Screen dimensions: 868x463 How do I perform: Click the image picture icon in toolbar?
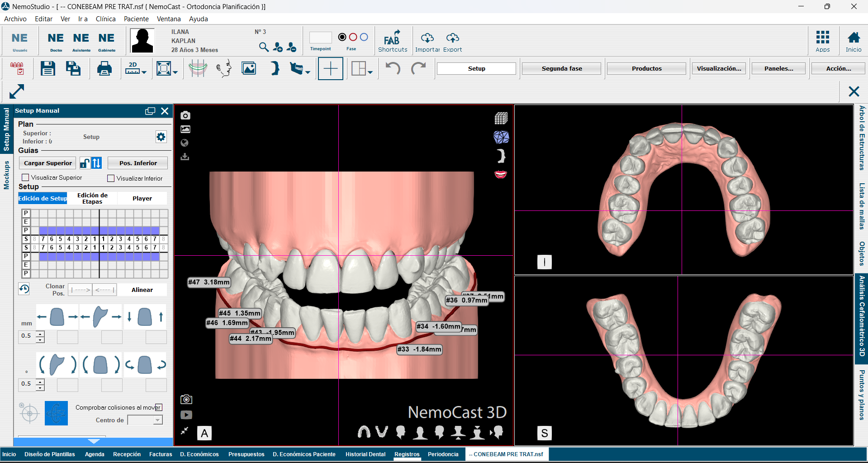click(x=249, y=69)
